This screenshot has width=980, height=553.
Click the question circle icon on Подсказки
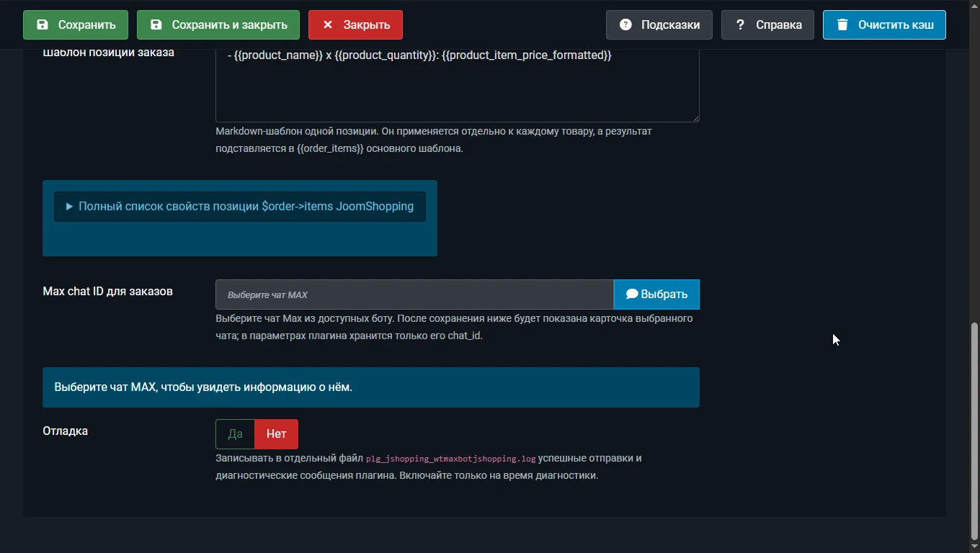click(x=625, y=24)
